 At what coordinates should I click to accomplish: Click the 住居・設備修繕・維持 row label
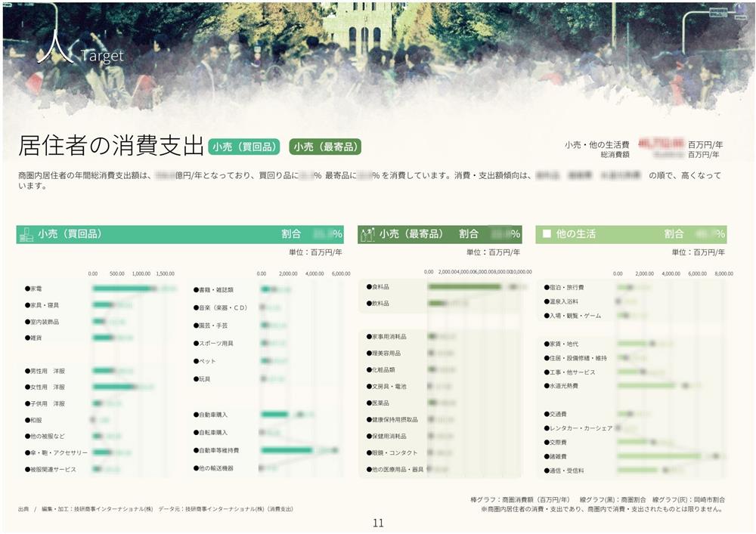(575, 358)
